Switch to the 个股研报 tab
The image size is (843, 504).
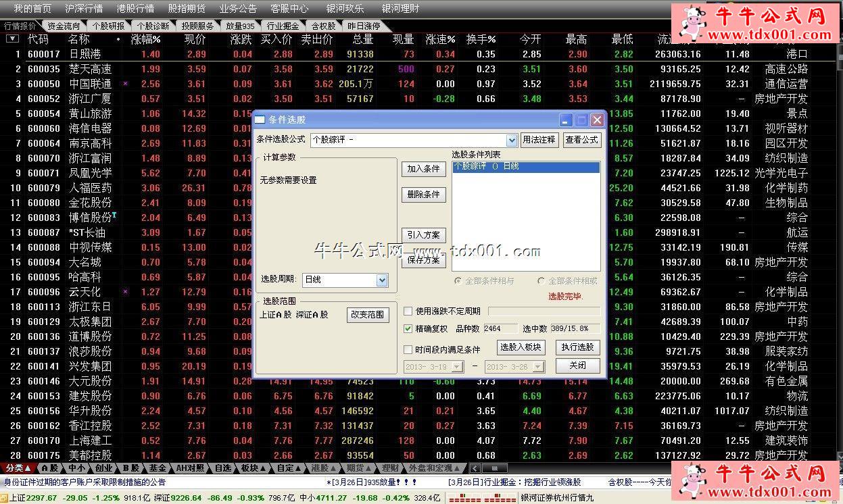pyautogui.click(x=108, y=26)
